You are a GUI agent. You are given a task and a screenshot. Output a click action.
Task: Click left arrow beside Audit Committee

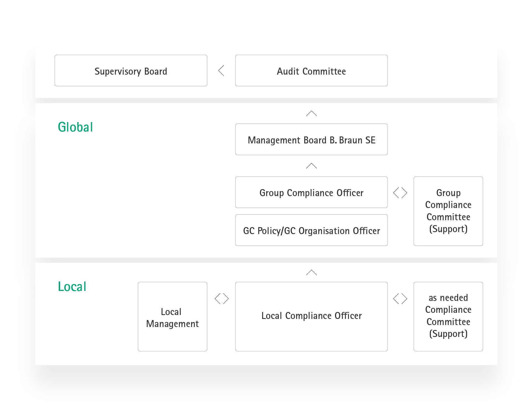tap(221, 71)
